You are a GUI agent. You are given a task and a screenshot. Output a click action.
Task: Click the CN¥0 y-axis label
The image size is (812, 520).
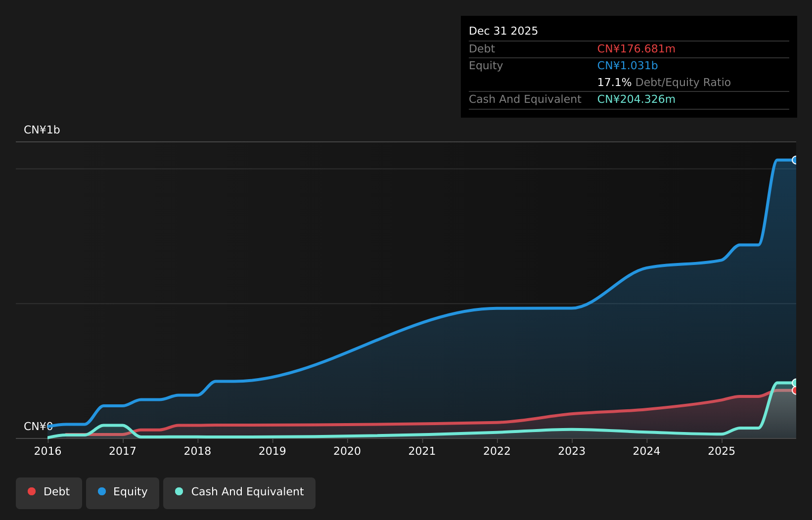(38, 427)
